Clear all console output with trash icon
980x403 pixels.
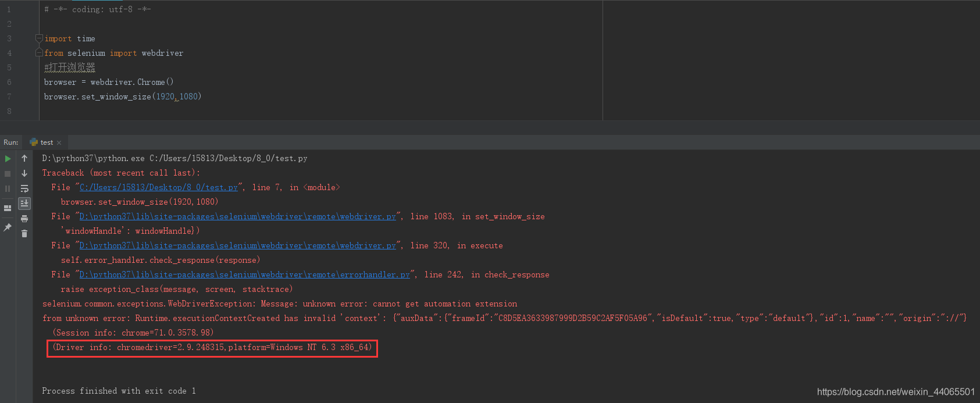point(24,234)
